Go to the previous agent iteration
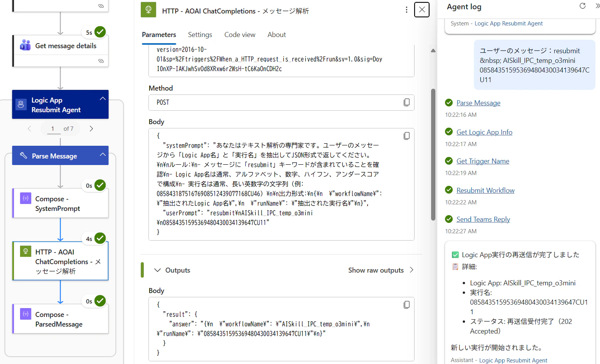600x364 pixels. (x=29, y=128)
